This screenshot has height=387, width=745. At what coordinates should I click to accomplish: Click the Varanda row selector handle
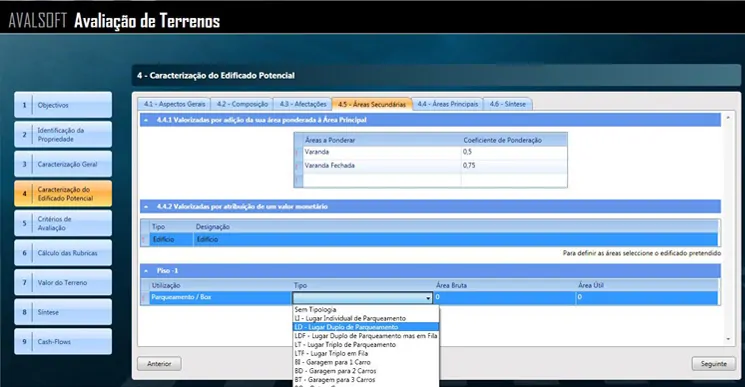tap(298, 152)
